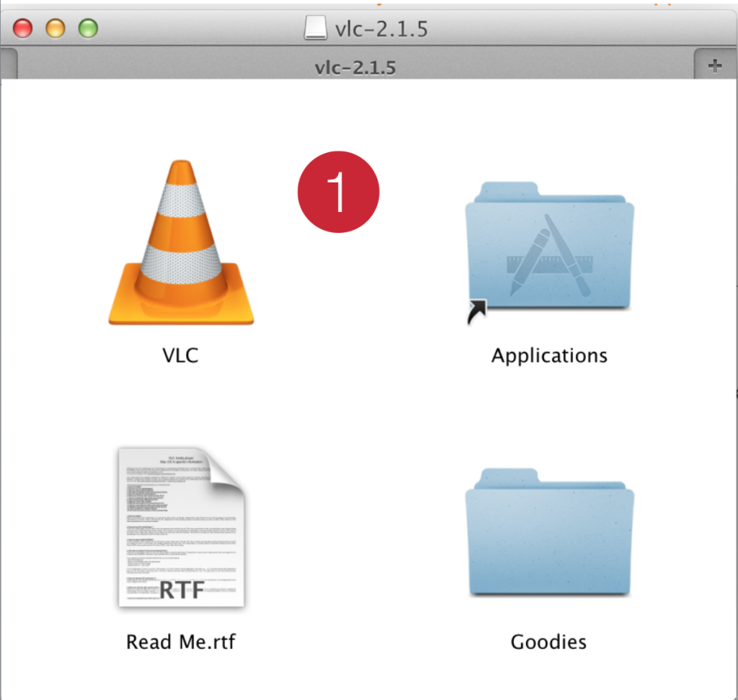Click the "Applications" label text
This screenshot has height=700, width=738.
[x=549, y=355]
